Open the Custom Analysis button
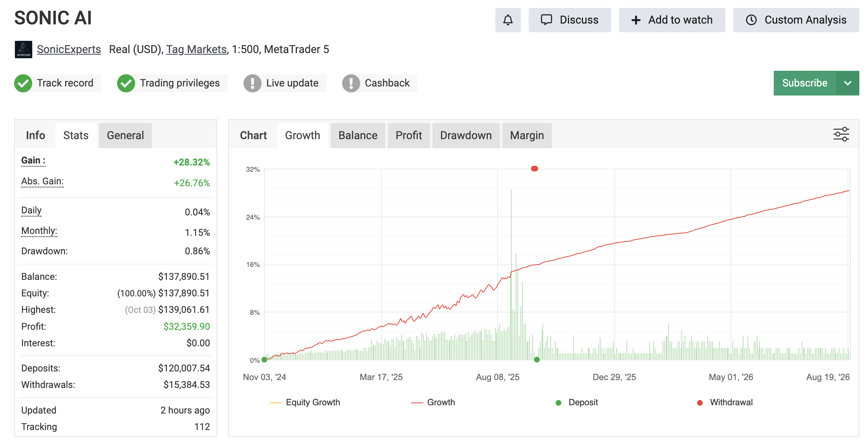 coord(796,20)
